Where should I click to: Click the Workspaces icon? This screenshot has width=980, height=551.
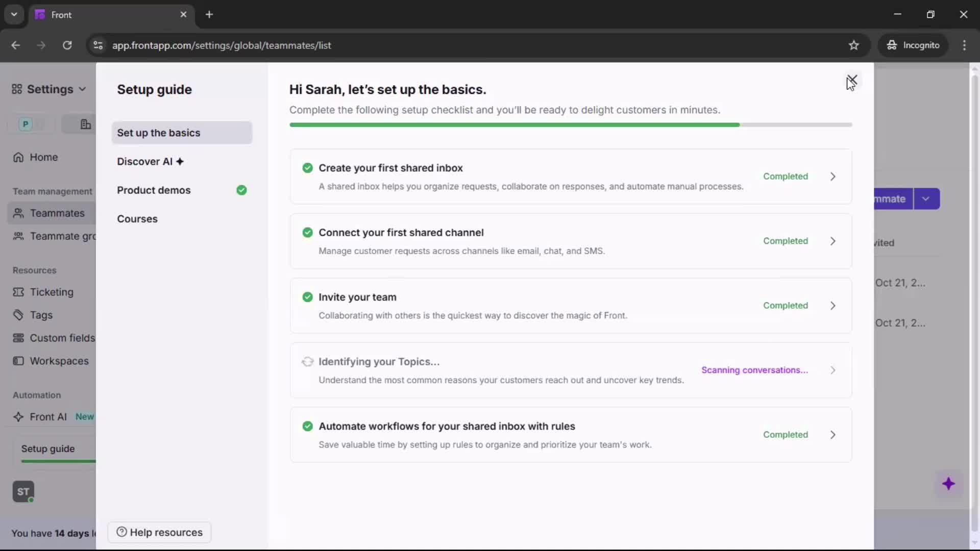18,361
